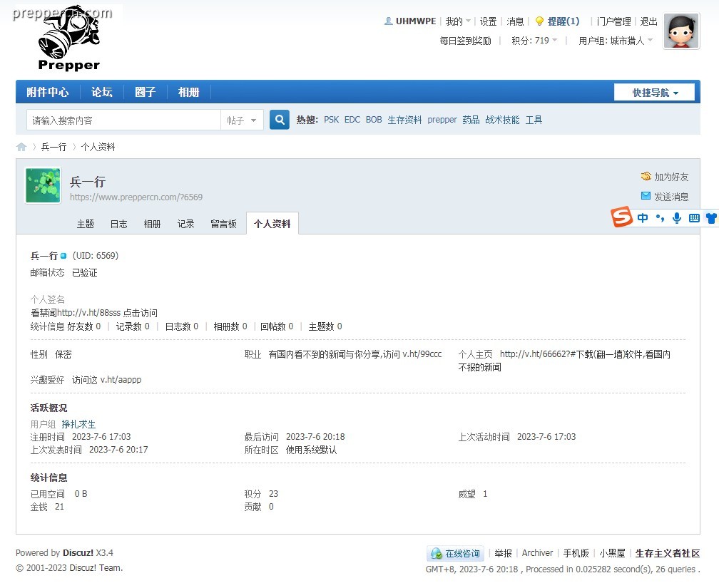Expand the 积分: 719 dropdown
Viewport: 719px width, 588px height.
click(x=534, y=41)
